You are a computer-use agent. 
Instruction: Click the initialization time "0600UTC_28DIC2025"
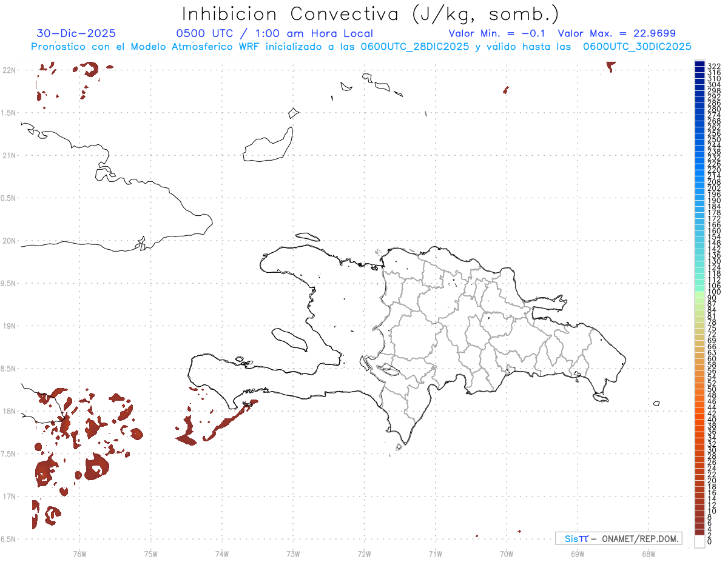point(414,47)
